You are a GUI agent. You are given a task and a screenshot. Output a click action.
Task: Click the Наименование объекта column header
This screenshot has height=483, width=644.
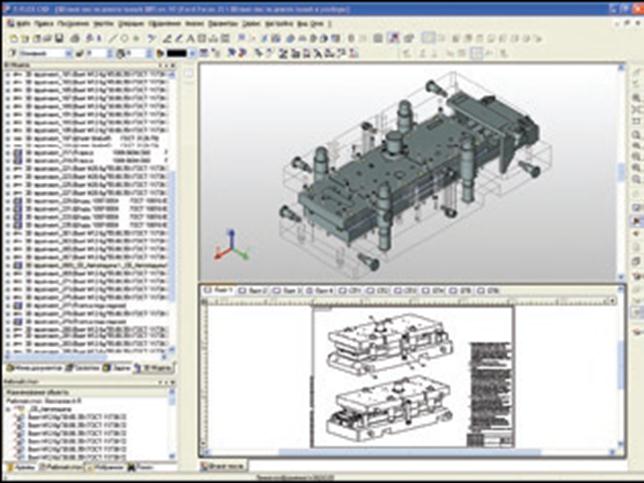click(x=86, y=392)
